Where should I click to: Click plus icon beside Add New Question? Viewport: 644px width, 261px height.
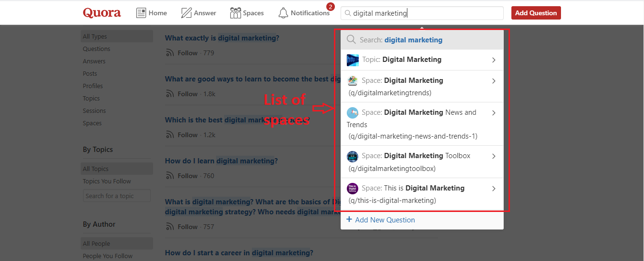pos(349,220)
